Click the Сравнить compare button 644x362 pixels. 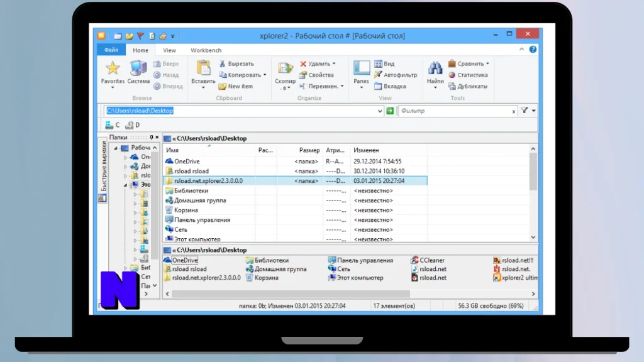[x=466, y=63]
